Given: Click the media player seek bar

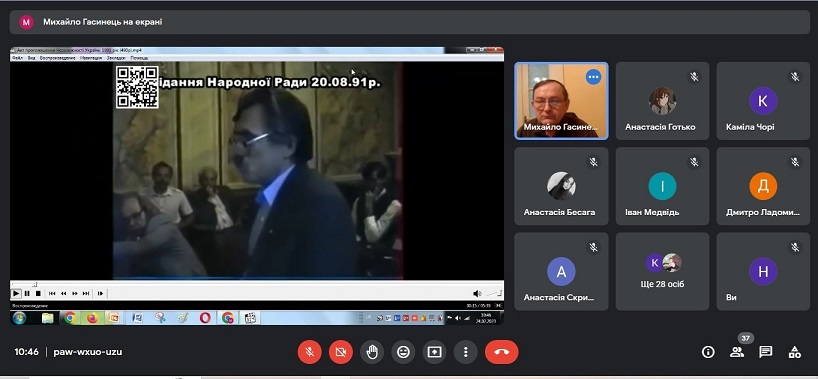Looking at the screenshot, I should pyautogui.click(x=257, y=285).
